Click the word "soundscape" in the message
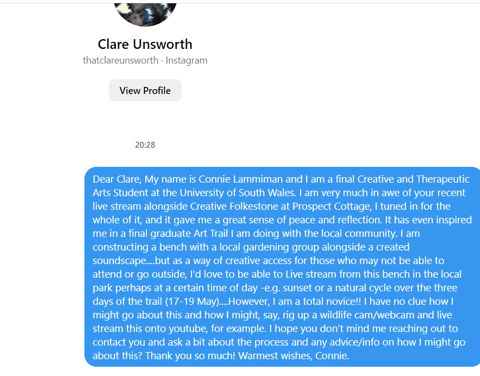 [119, 261]
